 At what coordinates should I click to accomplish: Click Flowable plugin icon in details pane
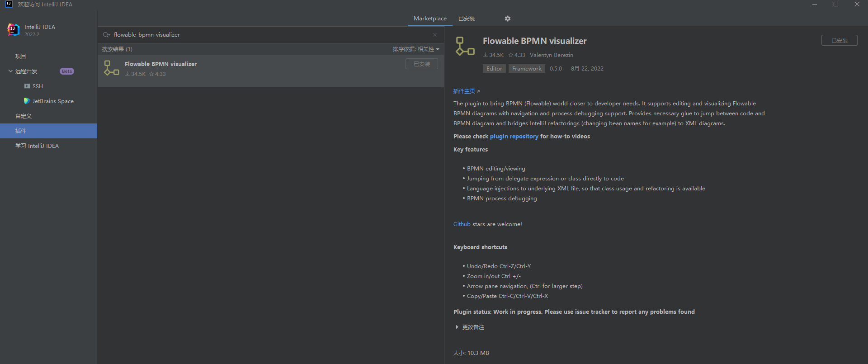click(465, 46)
